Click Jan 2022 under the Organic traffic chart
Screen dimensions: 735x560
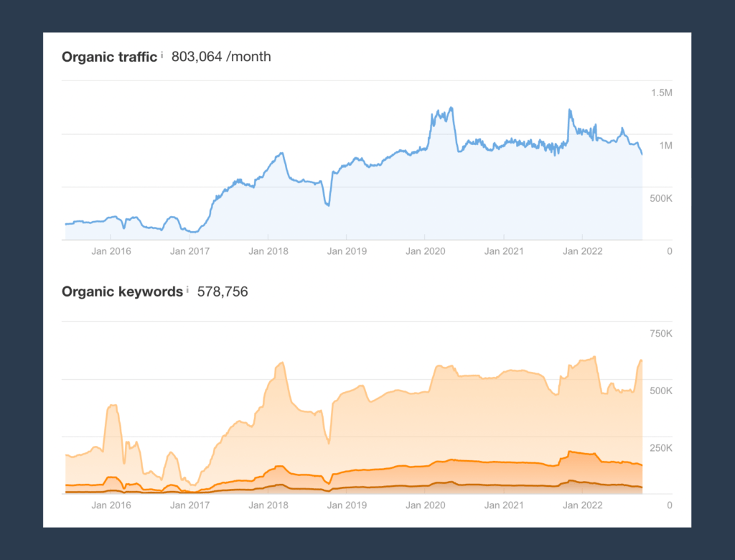[583, 251]
